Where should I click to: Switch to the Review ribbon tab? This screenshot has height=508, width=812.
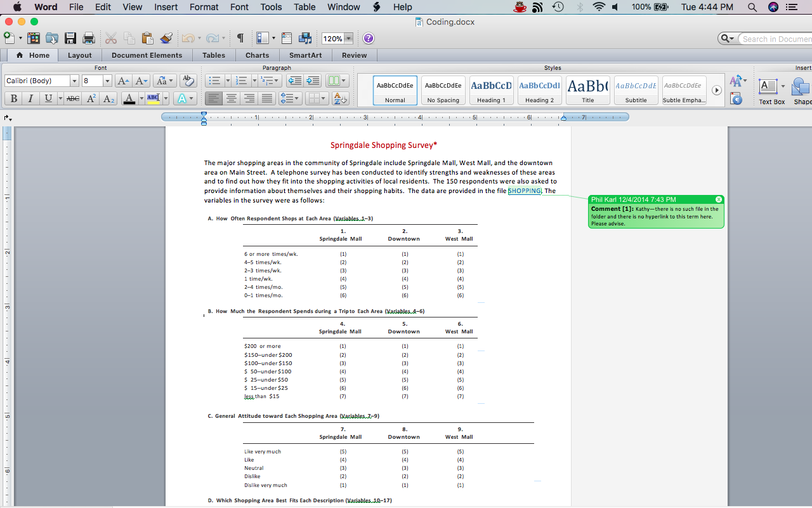[x=354, y=55]
